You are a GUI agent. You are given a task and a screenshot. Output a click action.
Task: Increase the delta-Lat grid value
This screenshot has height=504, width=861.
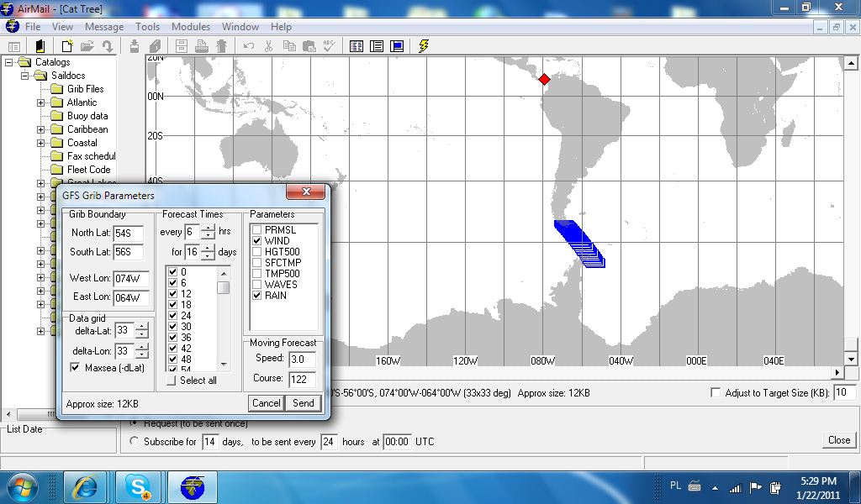tap(141, 327)
